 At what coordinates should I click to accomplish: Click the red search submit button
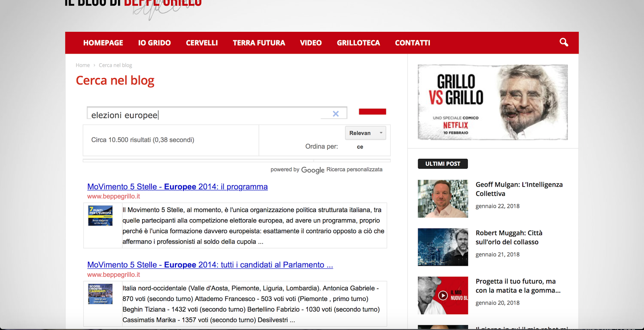[x=372, y=112]
